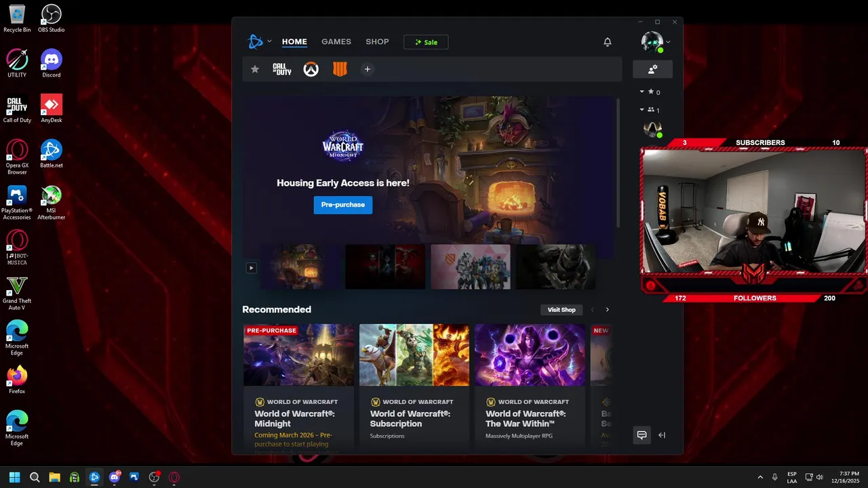Open PlayStation Accessories desktop shortcut
Viewport: 868px width, 488px height.
click(17, 203)
